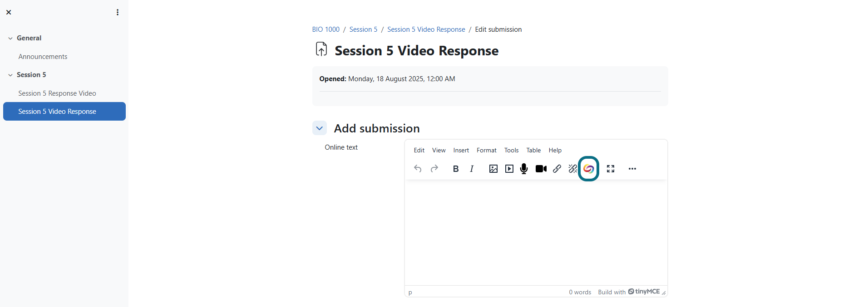Open the editor Insert menu
868x307 pixels.
click(x=461, y=151)
